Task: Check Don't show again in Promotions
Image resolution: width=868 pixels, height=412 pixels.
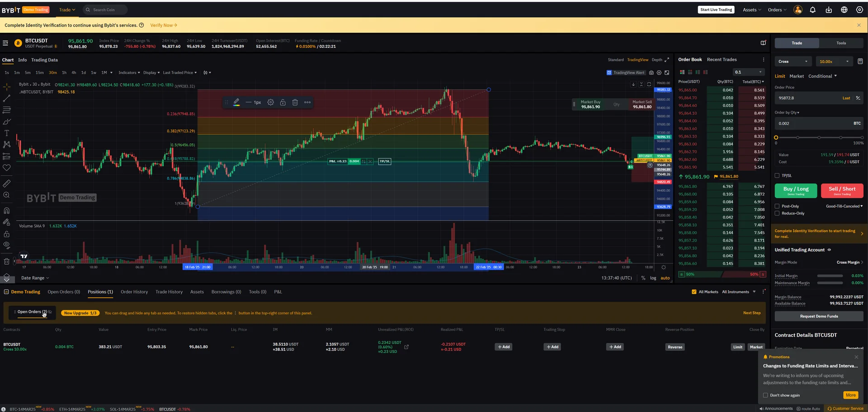Action: click(x=765, y=395)
